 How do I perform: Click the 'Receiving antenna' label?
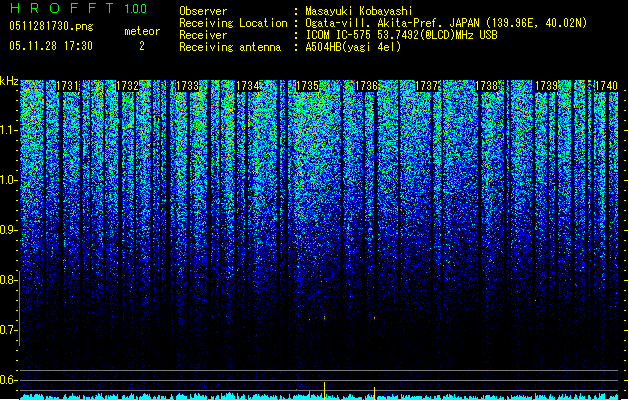pyautogui.click(x=230, y=47)
